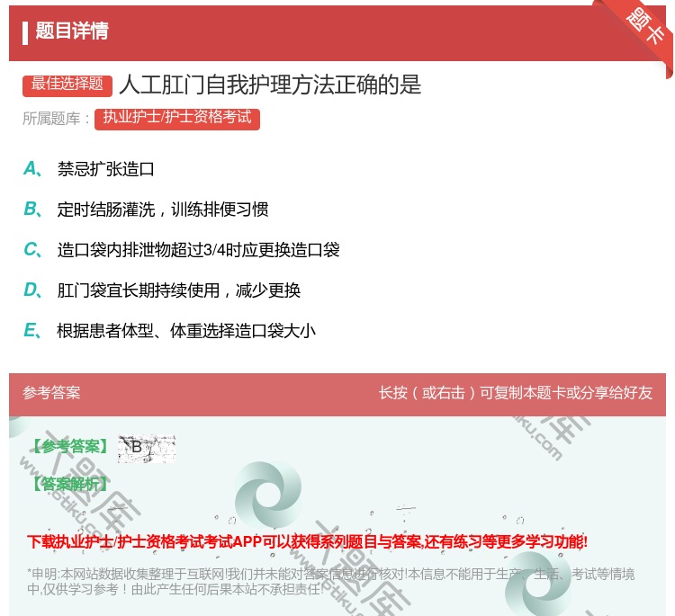Click the 所属题库 label
The height and width of the screenshot is (616, 675).
point(56,119)
